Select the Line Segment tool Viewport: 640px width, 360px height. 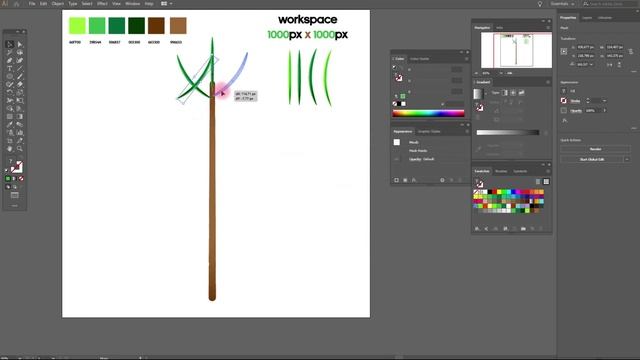(x=20, y=69)
